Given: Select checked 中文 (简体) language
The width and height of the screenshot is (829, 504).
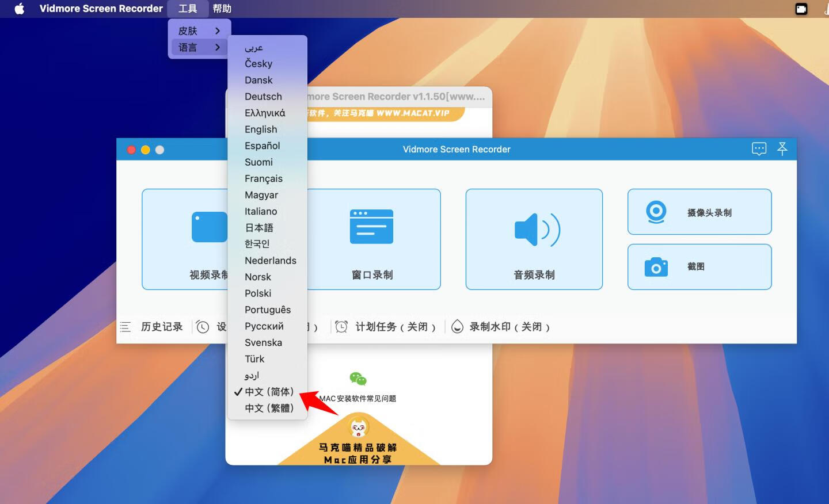Looking at the screenshot, I should (x=267, y=392).
